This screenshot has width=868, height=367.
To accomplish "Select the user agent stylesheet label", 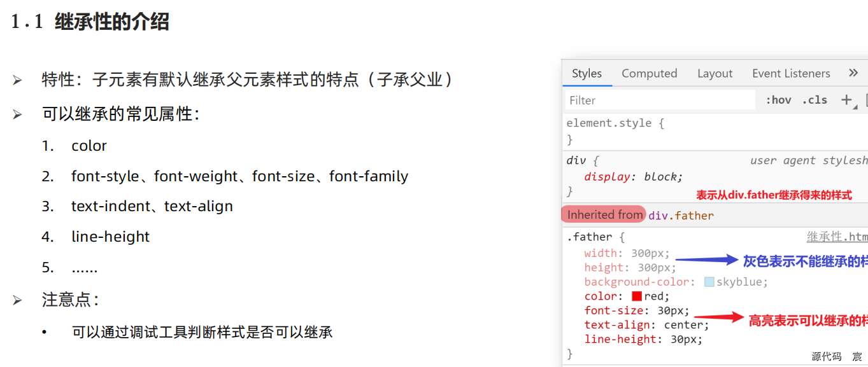I will point(809,160).
